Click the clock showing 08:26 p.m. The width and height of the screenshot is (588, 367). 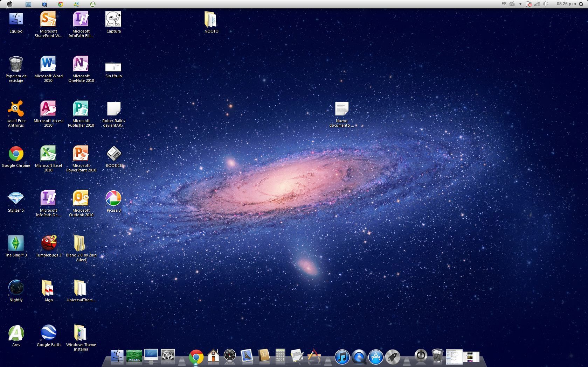pos(566,4)
